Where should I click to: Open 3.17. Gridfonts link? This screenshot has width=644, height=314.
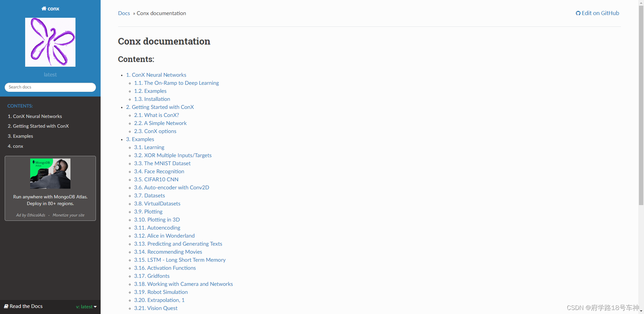pos(152,276)
